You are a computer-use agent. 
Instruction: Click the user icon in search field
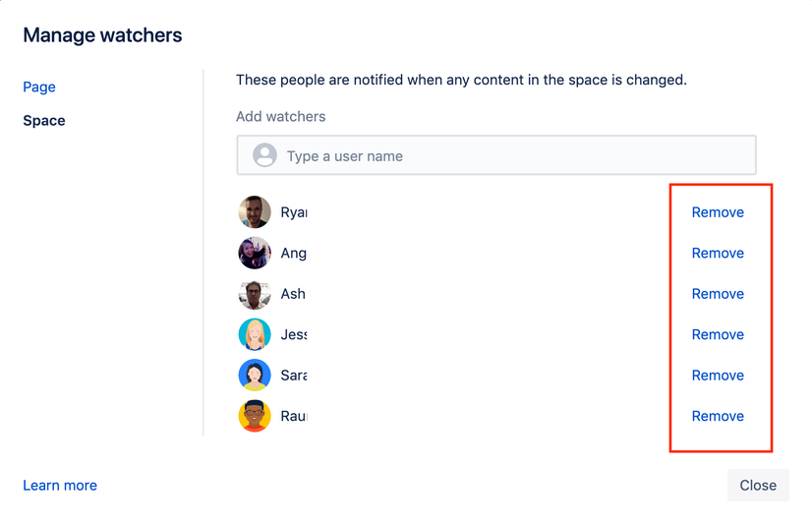pyautogui.click(x=264, y=155)
